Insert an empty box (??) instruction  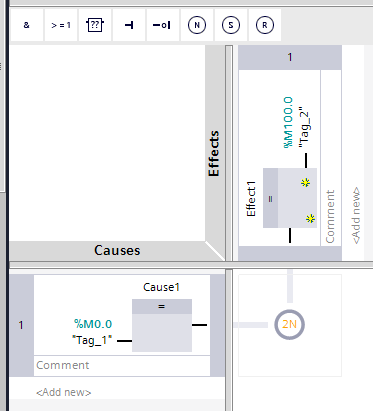95,25
